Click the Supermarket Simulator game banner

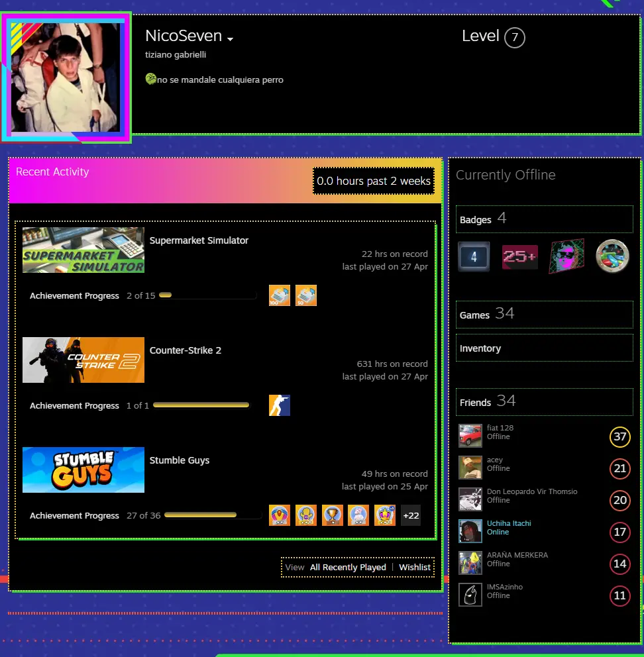tap(83, 250)
